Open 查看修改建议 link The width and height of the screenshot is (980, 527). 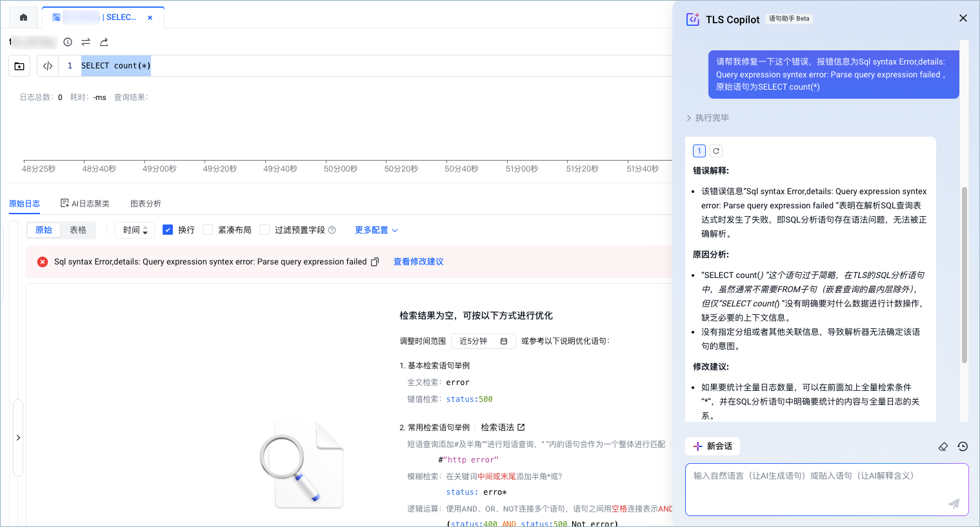pyautogui.click(x=419, y=262)
